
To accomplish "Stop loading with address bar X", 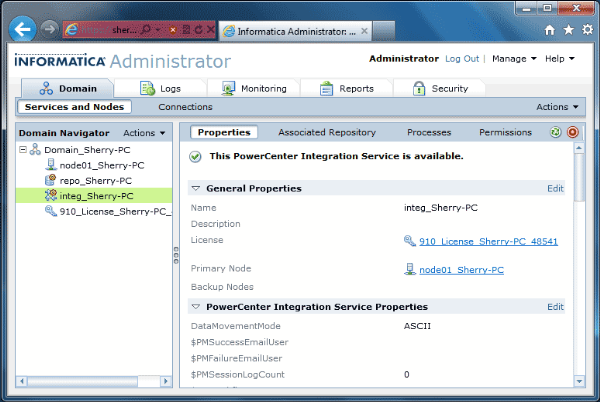I will click(x=210, y=29).
